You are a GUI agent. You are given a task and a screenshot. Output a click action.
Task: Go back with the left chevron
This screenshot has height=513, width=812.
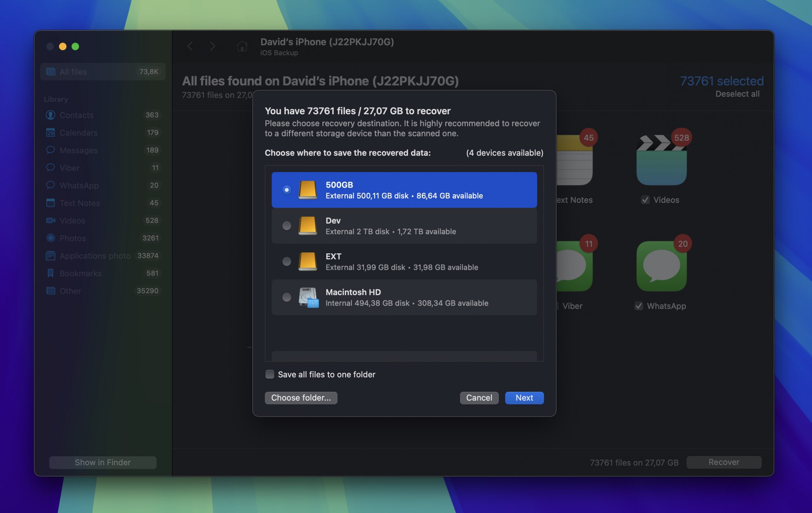coord(190,46)
